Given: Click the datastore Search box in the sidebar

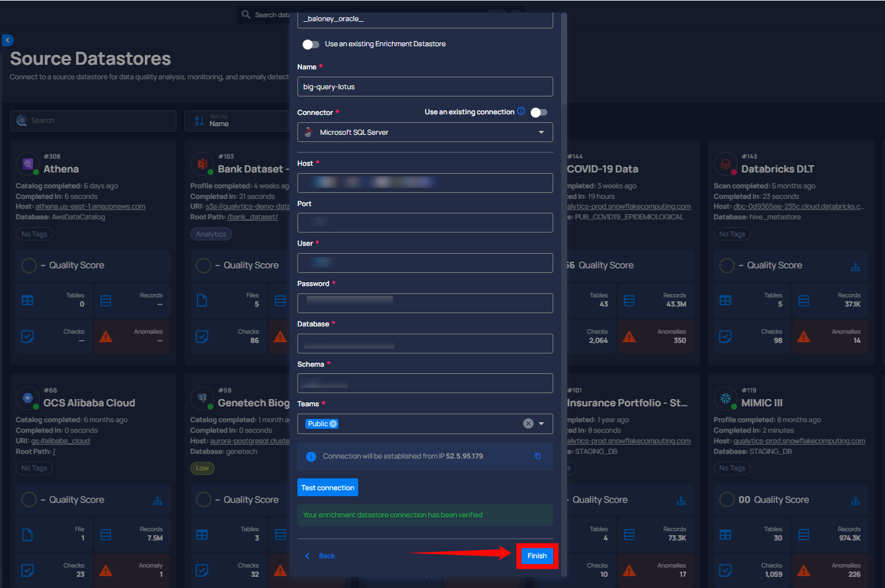Looking at the screenshot, I should click(x=93, y=121).
